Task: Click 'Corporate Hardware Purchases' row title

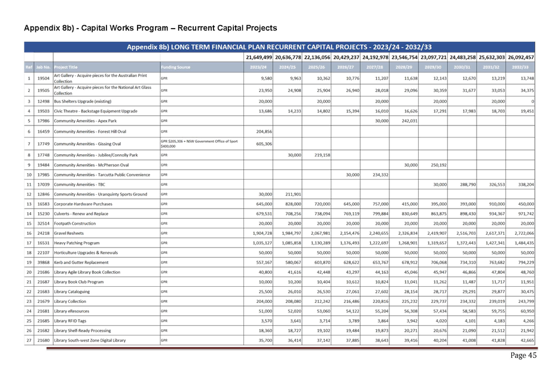Action: coord(83,204)
